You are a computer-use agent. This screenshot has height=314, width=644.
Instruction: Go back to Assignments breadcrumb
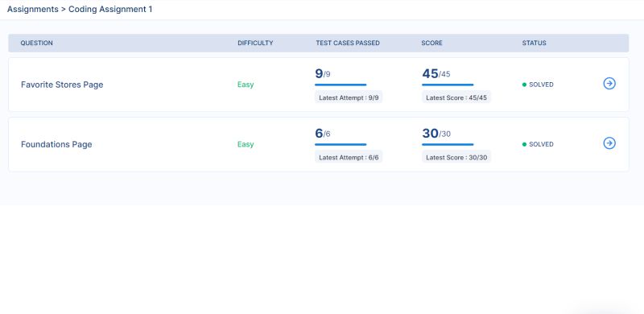pyautogui.click(x=33, y=9)
